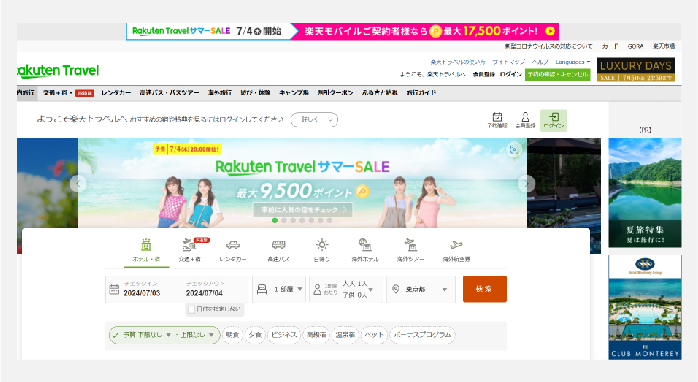This screenshot has height=382, width=698.
Task: Click the pre-check popular lodgings button
Action: point(303,209)
